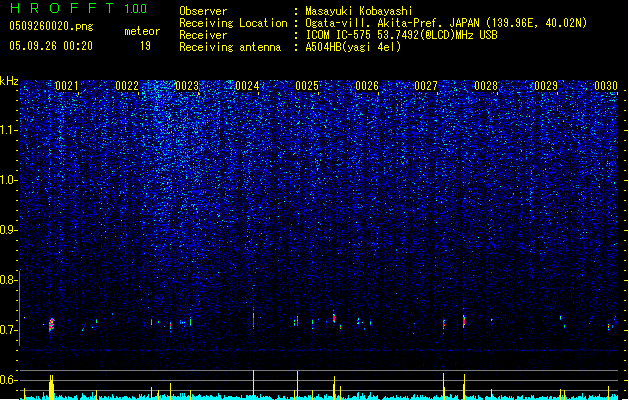
Task: Select the ICOM IC-575 53.7492 MHz USB text
Action: [401, 35]
